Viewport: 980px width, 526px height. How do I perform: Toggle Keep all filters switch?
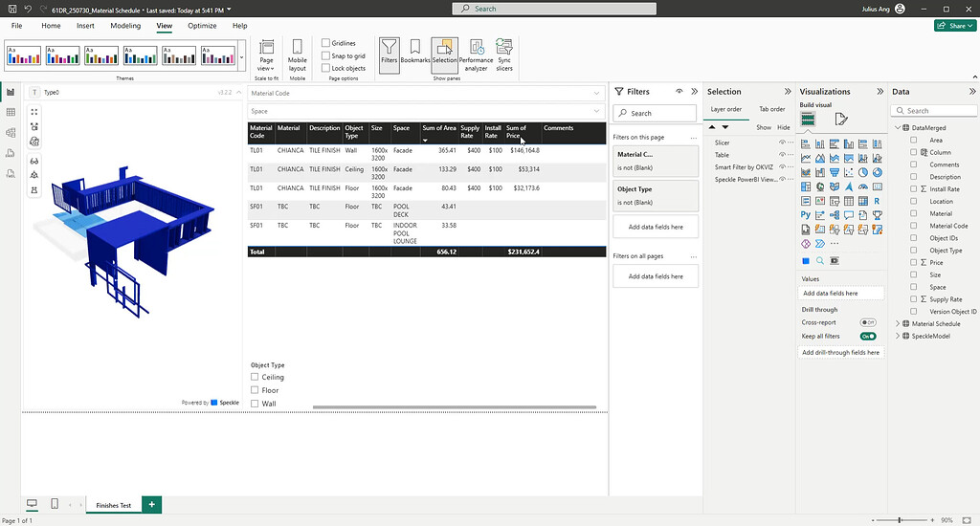tap(867, 336)
